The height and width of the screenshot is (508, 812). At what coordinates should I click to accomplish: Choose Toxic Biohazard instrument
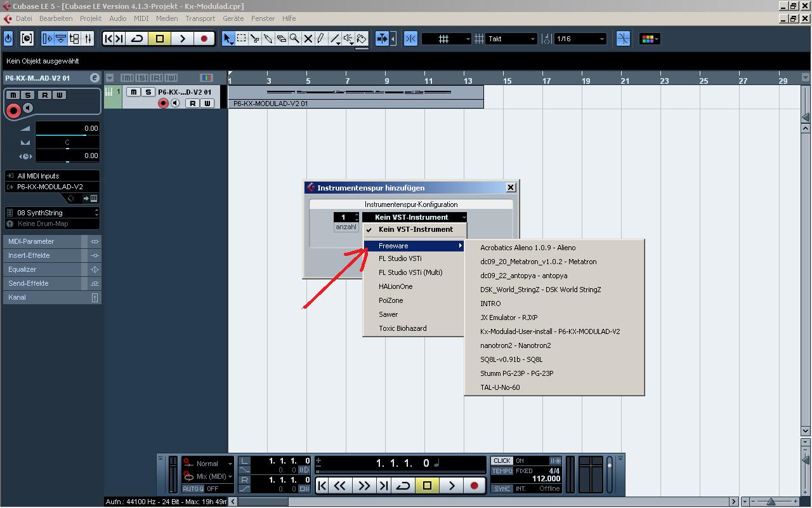point(414,328)
